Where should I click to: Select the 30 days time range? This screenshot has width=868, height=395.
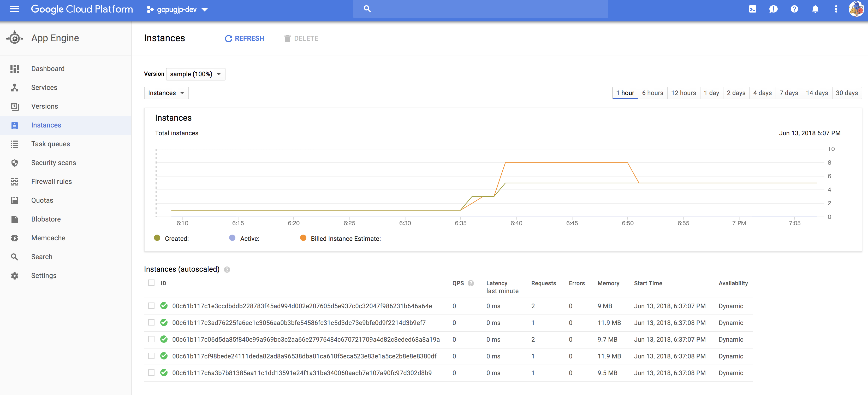(847, 93)
